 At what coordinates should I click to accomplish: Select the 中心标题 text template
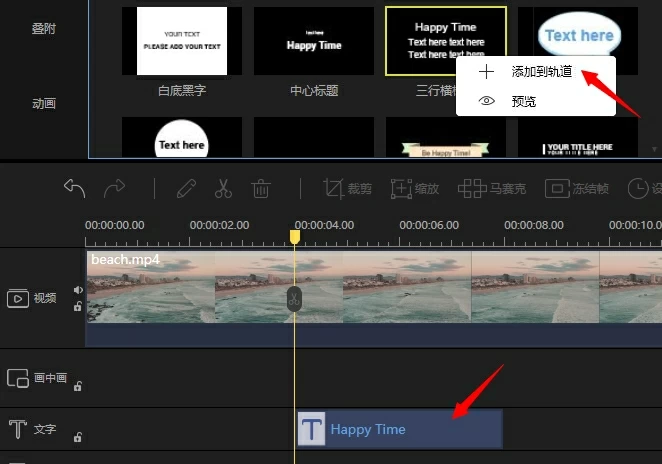314,41
